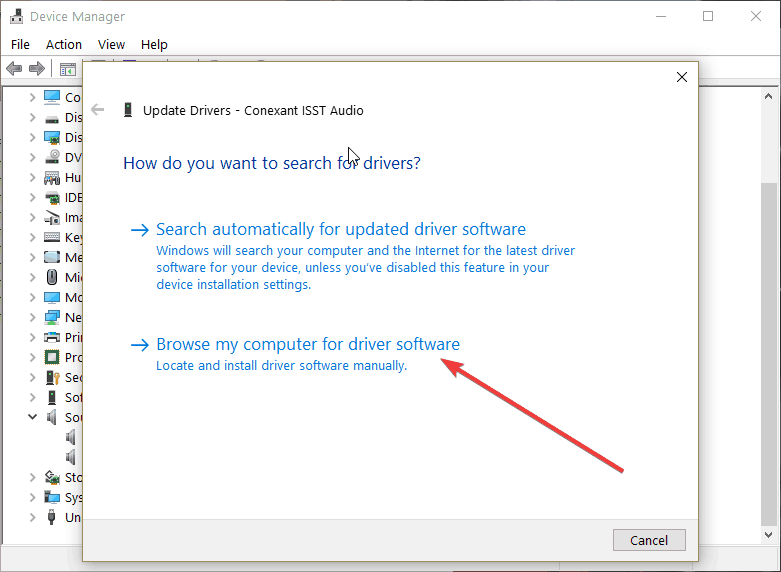The height and width of the screenshot is (572, 781).
Task: Click the System devices category icon
Action: click(52, 497)
